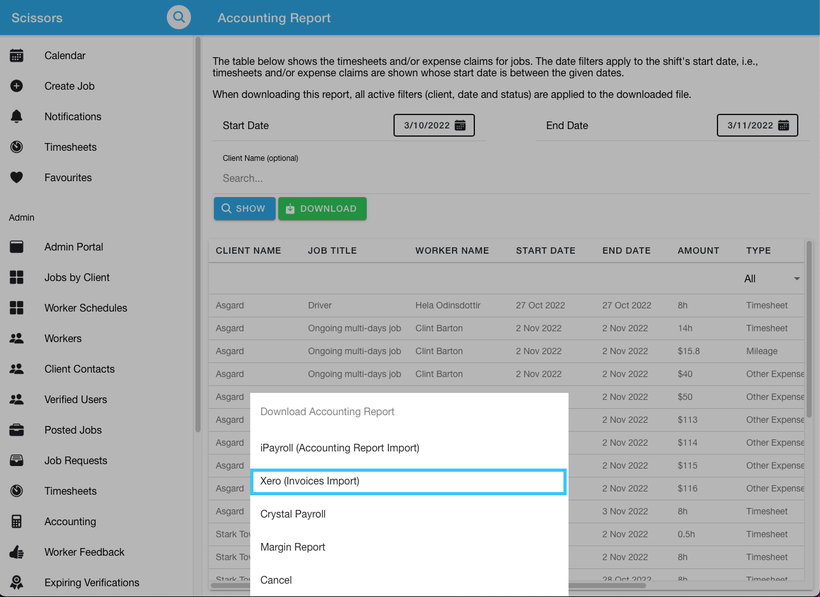Cancel the download report dialog
This screenshot has height=597, width=820.
pos(276,580)
